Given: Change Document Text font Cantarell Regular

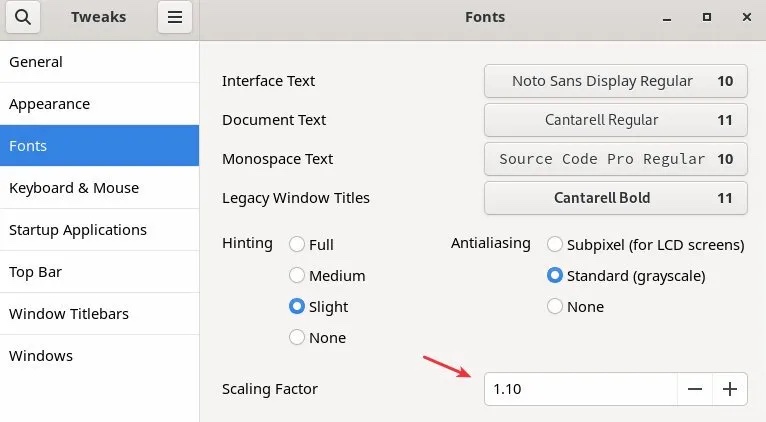Looking at the screenshot, I should coord(615,120).
